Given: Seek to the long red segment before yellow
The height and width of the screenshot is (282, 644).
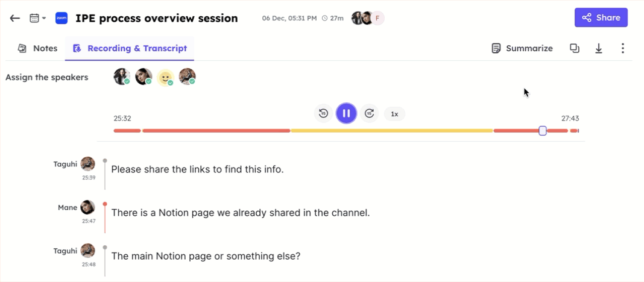Looking at the screenshot, I should (x=216, y=131).
